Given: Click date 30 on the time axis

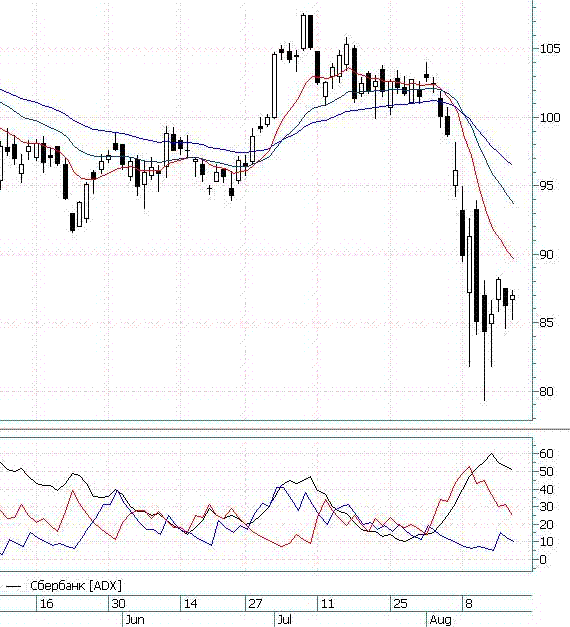Looking at the screenshot, I should pyautogui.click(x=118, y=603).
